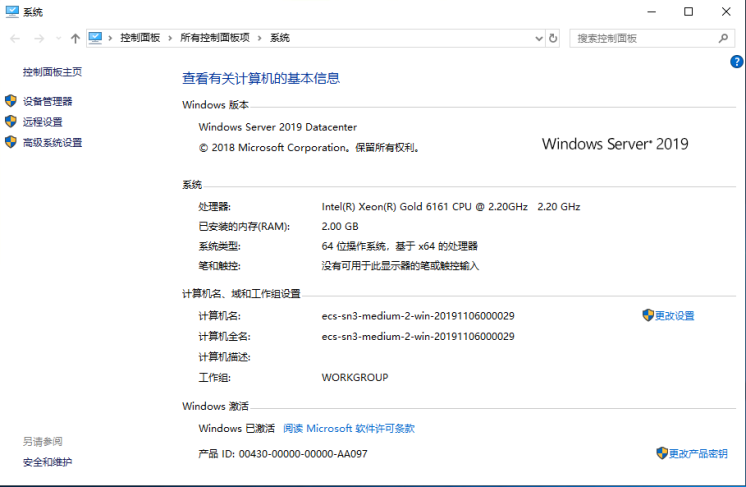The image size is (746, 487).
Task: Expand chevron after 控制面板 breadcrumb
Action: (x=170, y=38)
